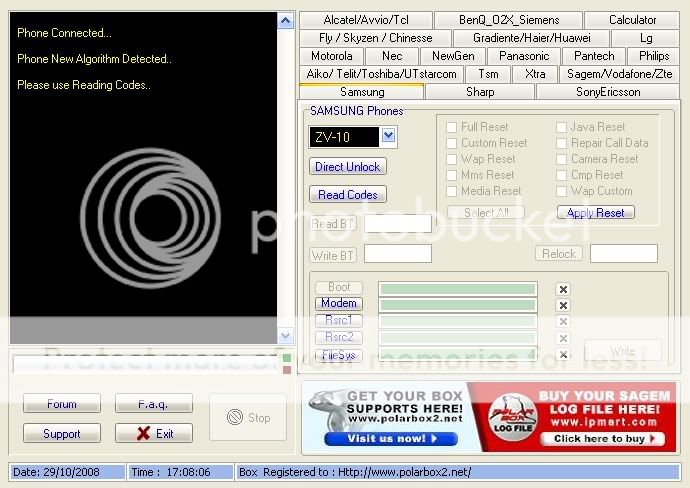690x488 pixels.
Task: Clear the Boot file with its X
Action: (563, 289)
